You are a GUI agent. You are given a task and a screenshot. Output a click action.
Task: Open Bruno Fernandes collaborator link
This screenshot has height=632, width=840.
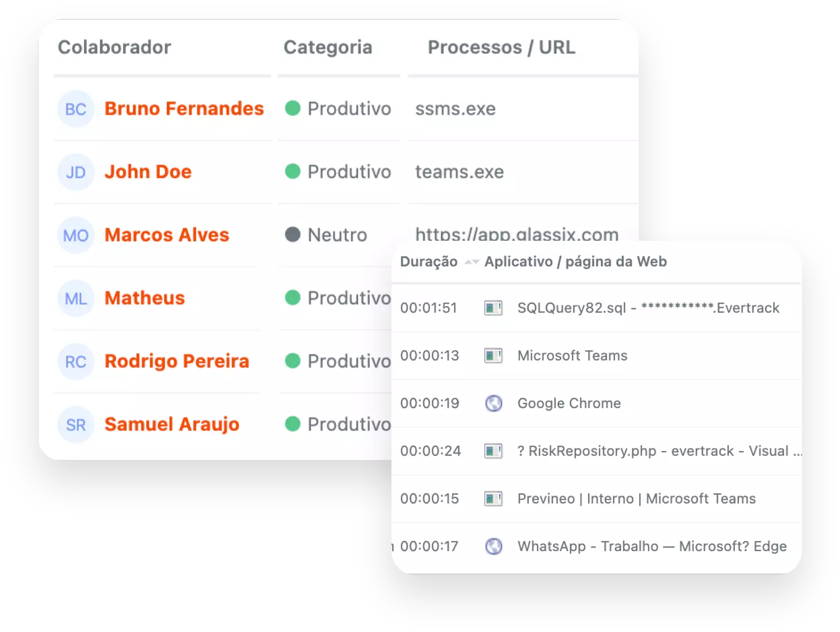184,108
